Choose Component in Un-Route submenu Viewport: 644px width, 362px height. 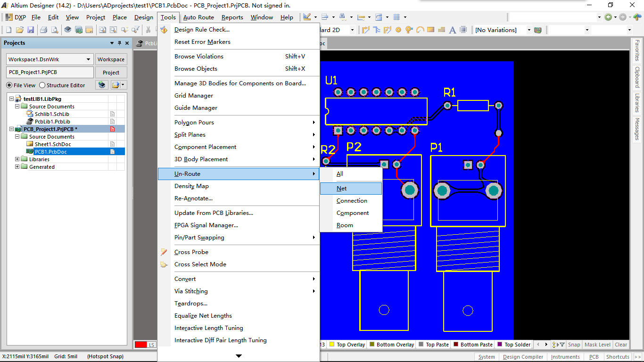point(351,213)
